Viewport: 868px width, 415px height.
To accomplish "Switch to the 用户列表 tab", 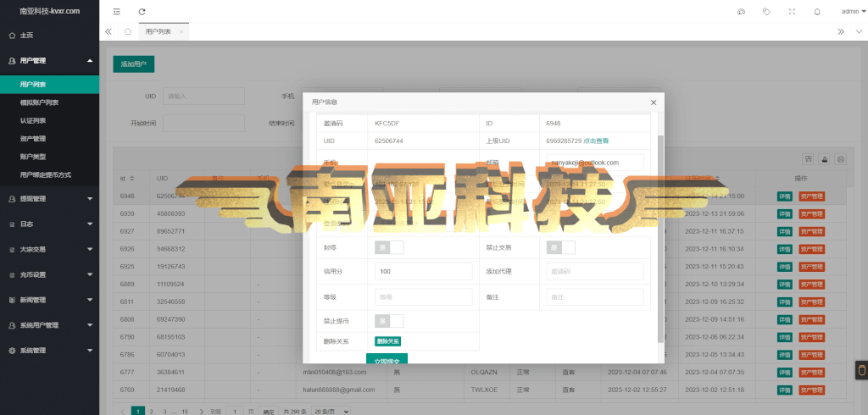I will pyautogui.click(x=158, y=32).
